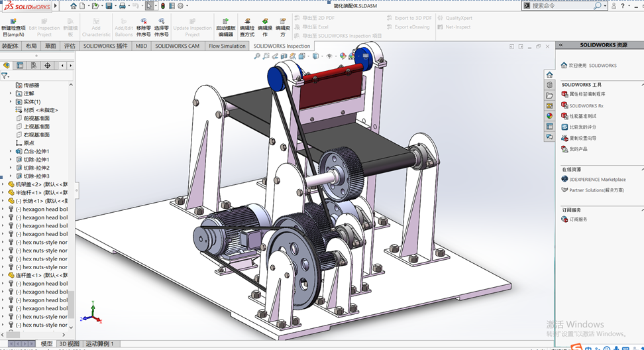Expand 切除-拉伸3 feature node

11,176
